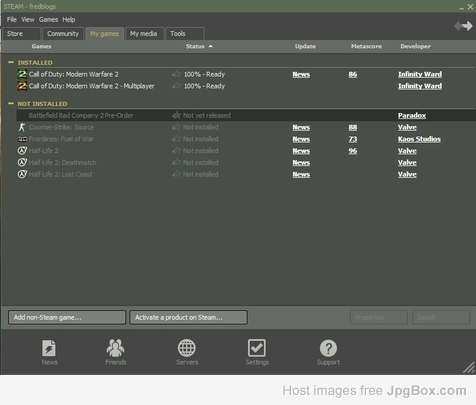
Task: Click the greyed-out Install button
Action: coord(441,317)
